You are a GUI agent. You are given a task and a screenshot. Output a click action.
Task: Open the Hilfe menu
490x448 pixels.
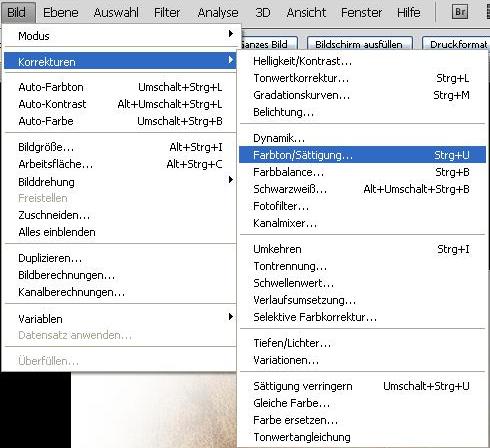click(409, 13)
